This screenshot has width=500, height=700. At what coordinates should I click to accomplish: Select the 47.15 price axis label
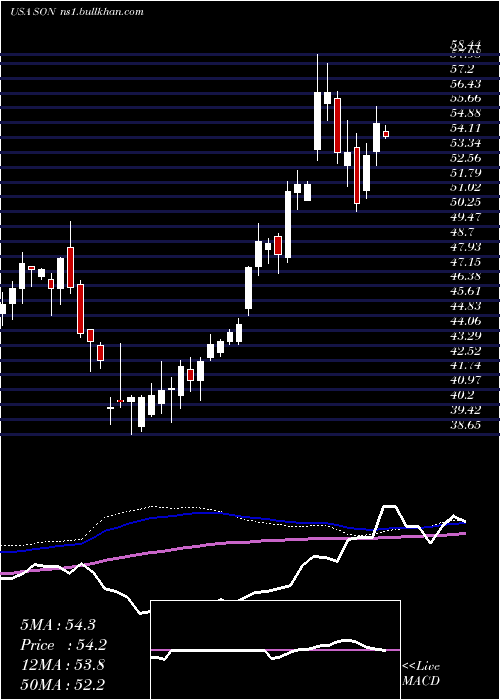[466, 262]
